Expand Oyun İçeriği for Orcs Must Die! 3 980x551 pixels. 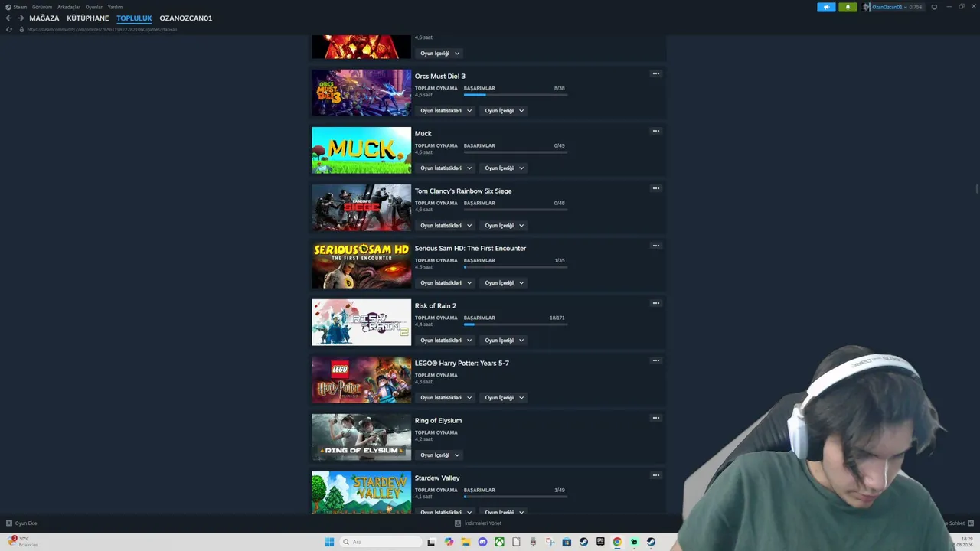click(x=505, y=111)
